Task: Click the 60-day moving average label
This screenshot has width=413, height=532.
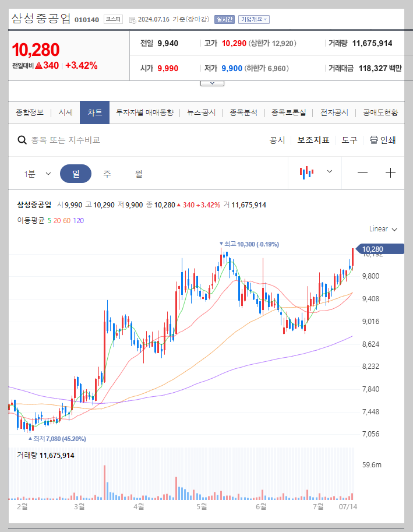Action: tap(67, 220)
